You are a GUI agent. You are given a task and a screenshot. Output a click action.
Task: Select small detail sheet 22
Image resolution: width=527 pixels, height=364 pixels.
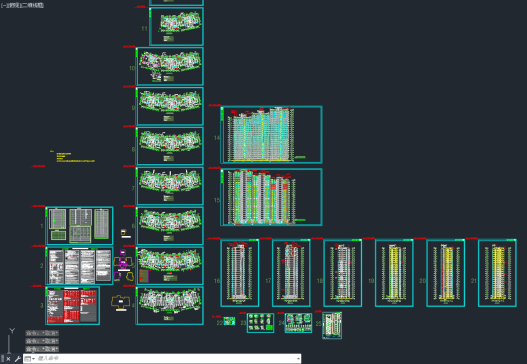(230, 321)
